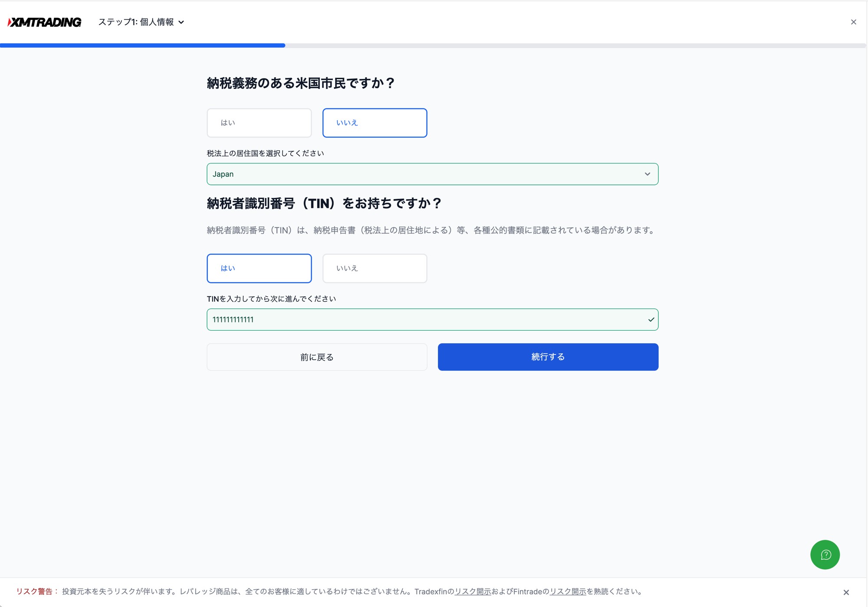Click the heading 納税者識別番号（TIN）をお持ちですか？
Screen dimensions: 868x607
tap(324, 203)
